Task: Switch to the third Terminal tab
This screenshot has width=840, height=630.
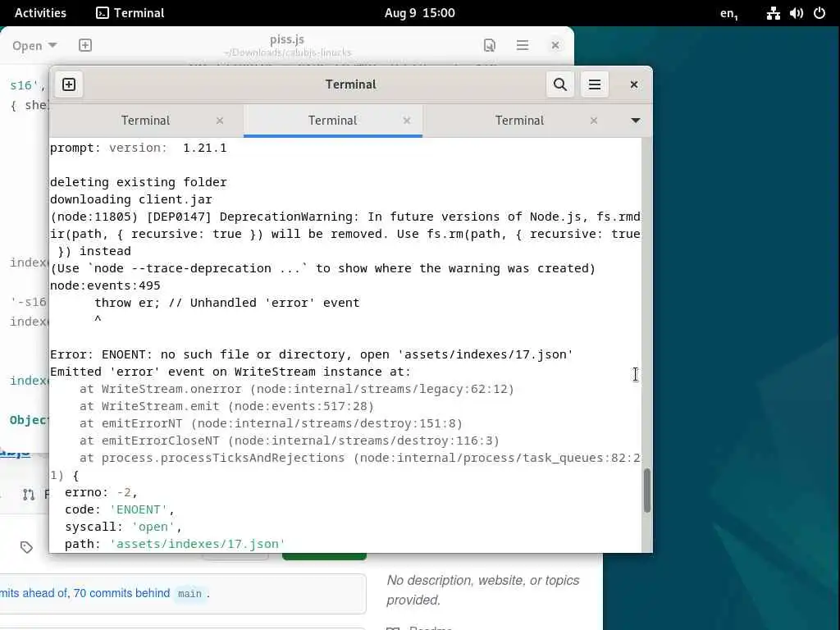Action: [x=519, y=121]
